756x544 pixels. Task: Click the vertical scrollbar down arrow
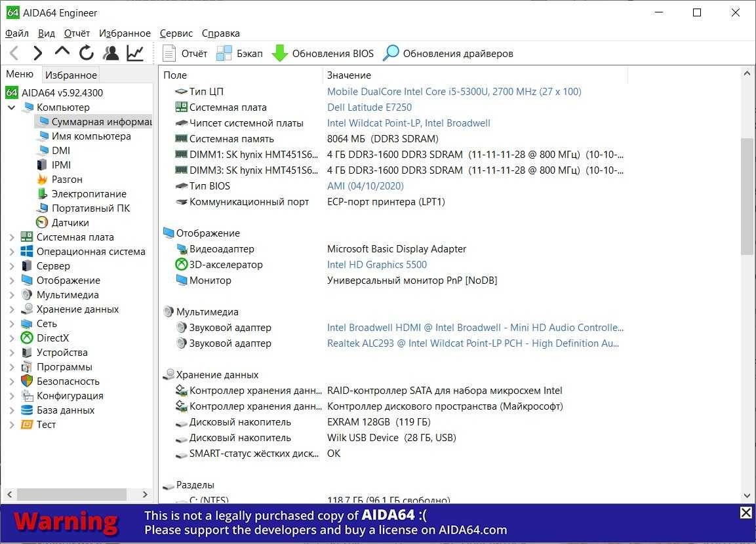tap(747, 495)
